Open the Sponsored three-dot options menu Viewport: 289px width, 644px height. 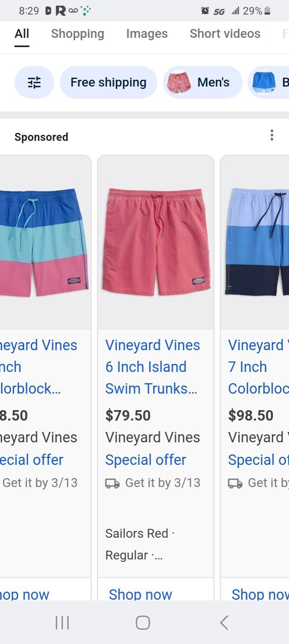(x=272, y=135)
